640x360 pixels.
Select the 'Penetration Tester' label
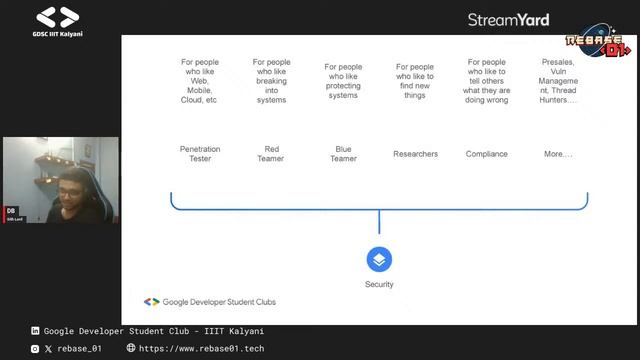200,154
